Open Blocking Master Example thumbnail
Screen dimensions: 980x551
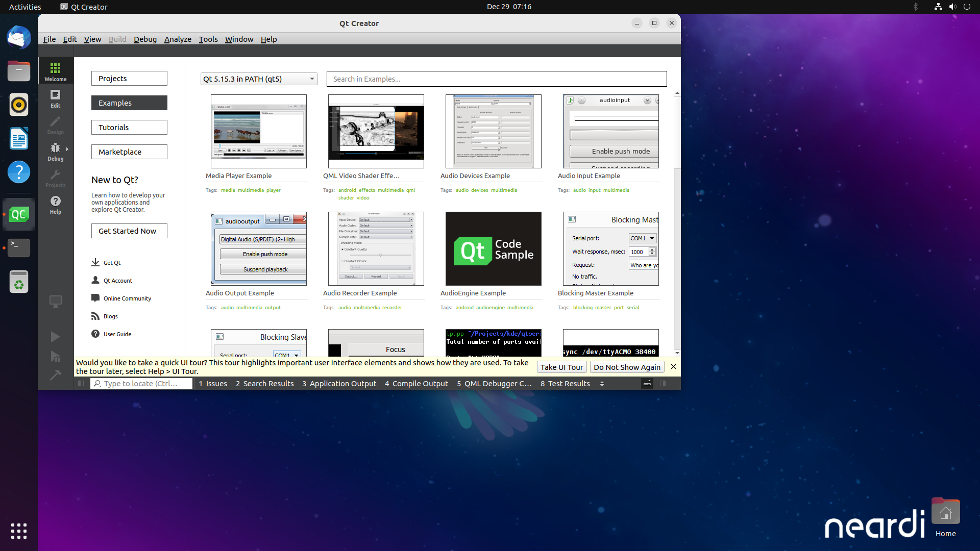click(x=610, y=248)
